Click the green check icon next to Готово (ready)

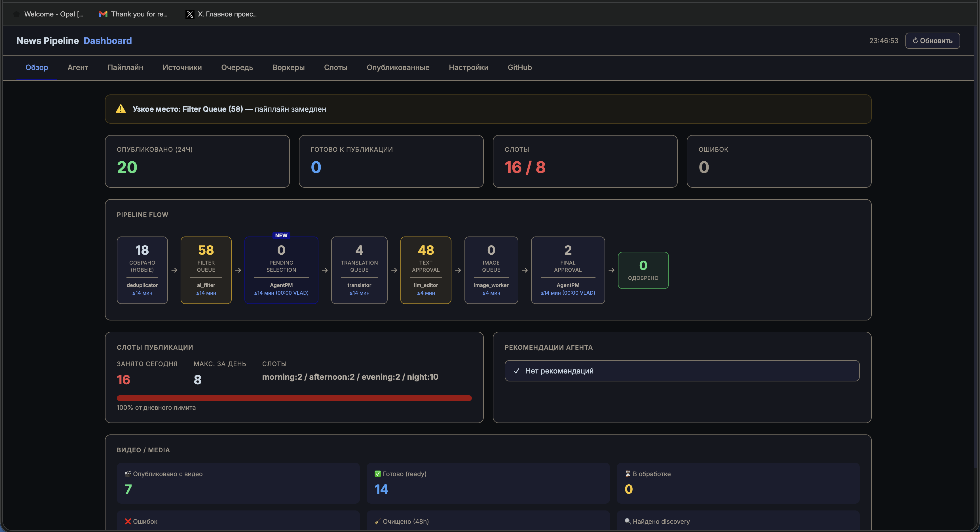pos(377,474)
